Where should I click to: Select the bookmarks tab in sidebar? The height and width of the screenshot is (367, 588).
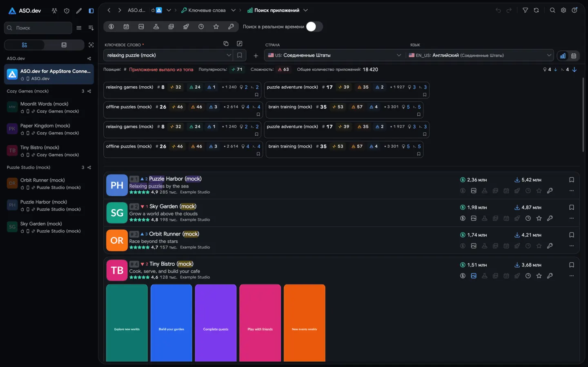tap(64, 45)
